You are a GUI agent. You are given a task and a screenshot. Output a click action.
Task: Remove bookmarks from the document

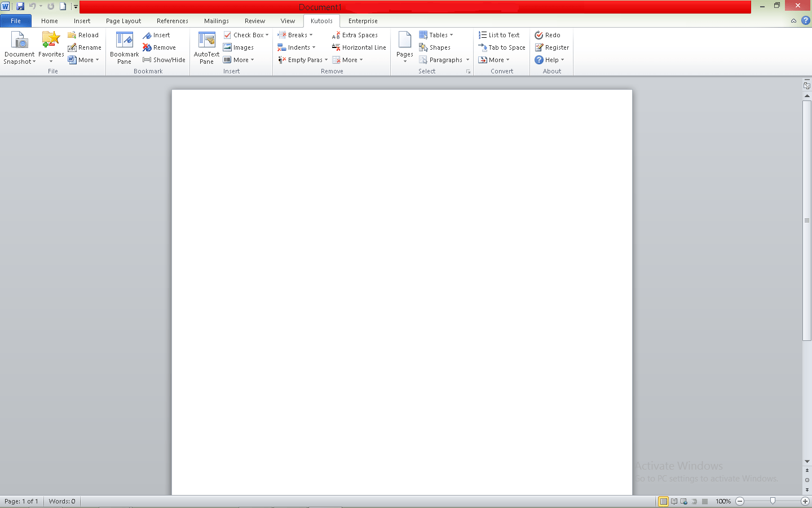click(x=159, y=47)
